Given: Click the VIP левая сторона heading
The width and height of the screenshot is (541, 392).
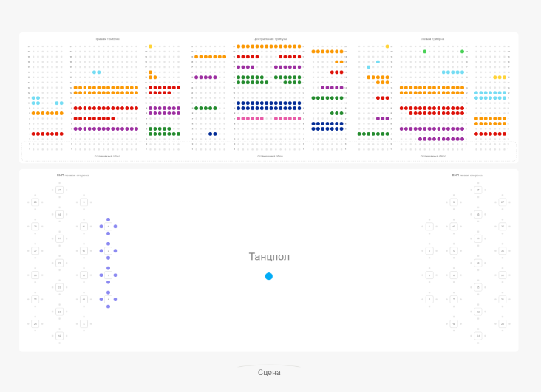Looking at the screenshot, I should [x=467, y=176].
